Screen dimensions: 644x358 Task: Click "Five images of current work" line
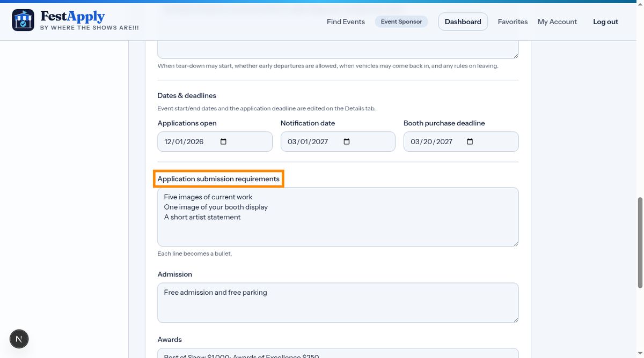coord(208,197)
